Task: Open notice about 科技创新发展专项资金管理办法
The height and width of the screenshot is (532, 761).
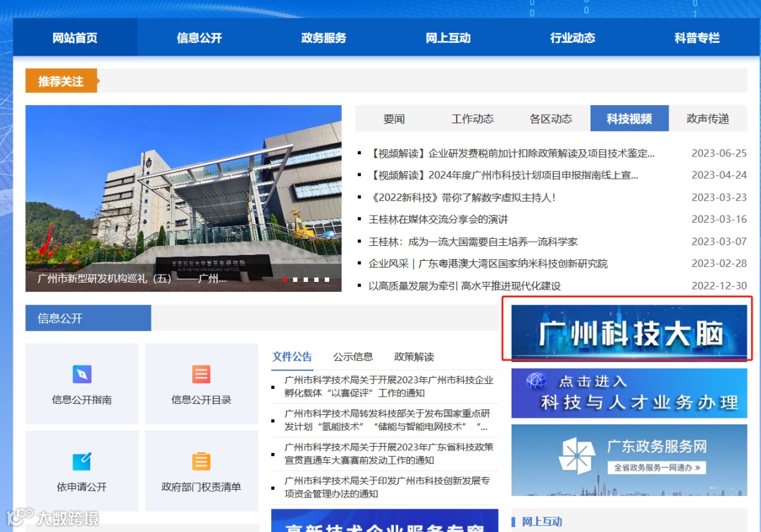Action: click(388, 487)
